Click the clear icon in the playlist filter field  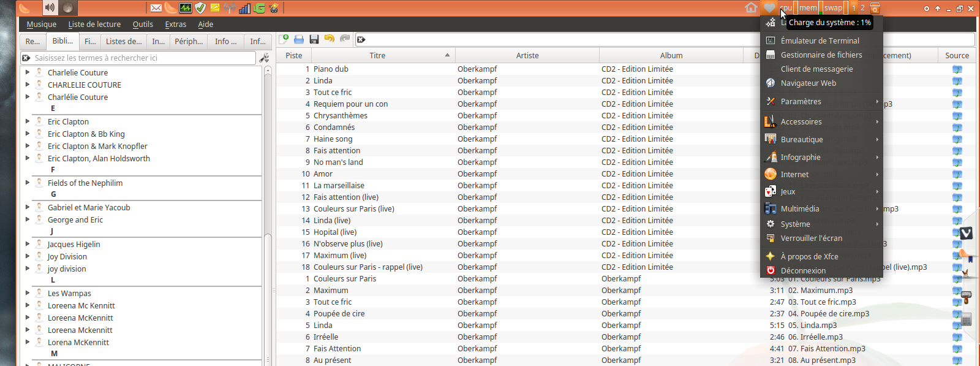click(x=361, y=40)
